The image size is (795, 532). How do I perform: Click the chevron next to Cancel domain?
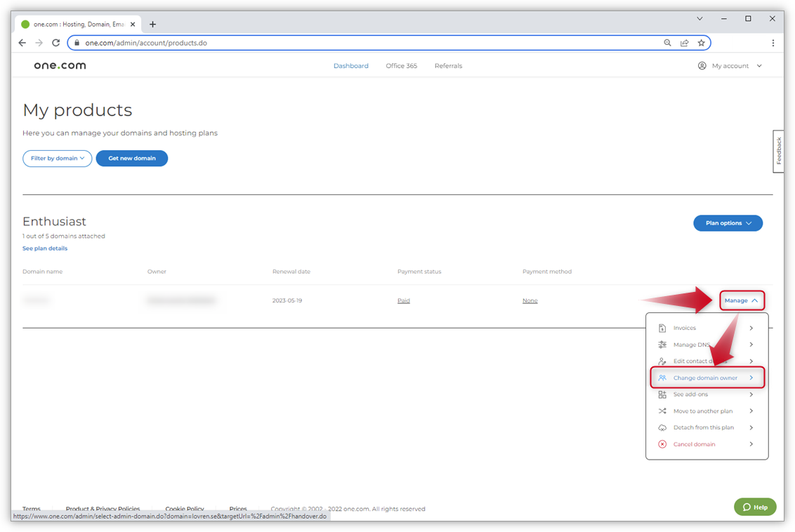pyautogui.click(x=751, y=444)
